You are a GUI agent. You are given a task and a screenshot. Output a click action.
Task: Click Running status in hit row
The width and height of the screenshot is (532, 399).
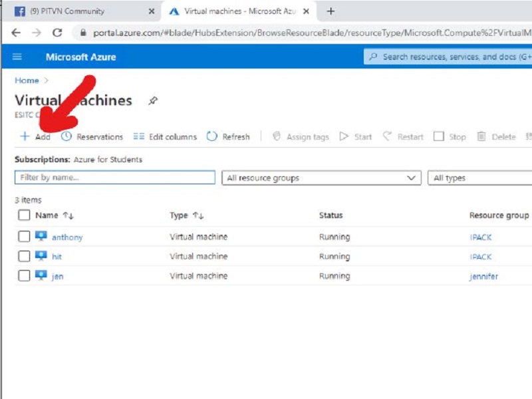[x=334, y=257]
